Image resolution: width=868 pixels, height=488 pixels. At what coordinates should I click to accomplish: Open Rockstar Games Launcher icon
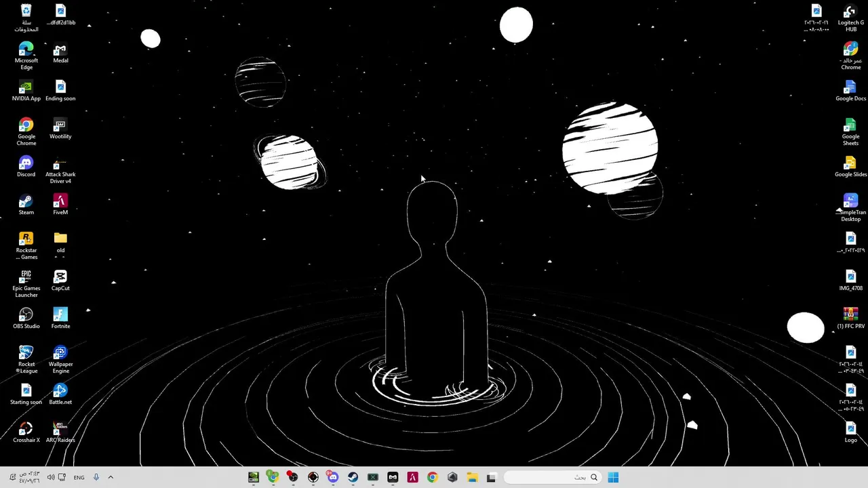point(26,245)
